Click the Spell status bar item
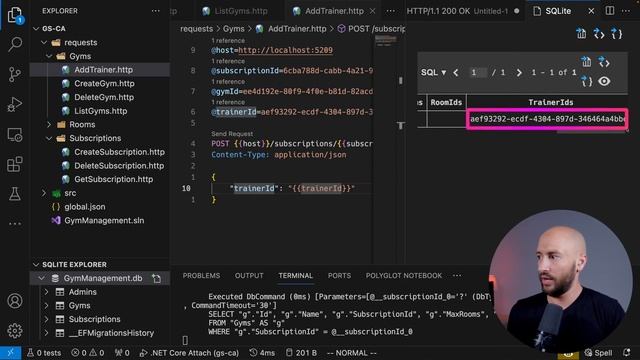 point(598,353)
